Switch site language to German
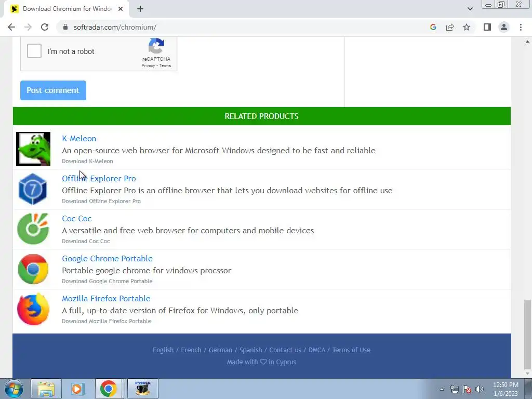This screenshot has width=532, height=399. tap(220, 350)
